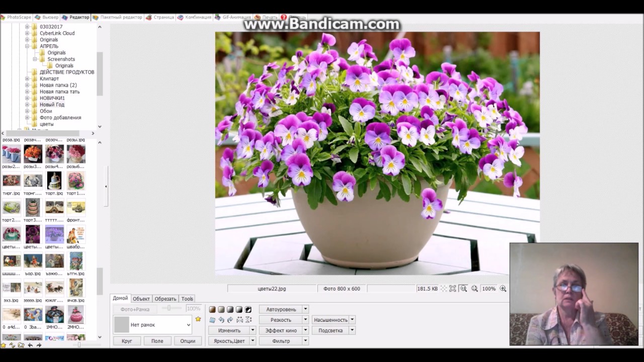This screenshot has width=644, height=362.
Task: Click the Поле button
Action: [157, 341]
